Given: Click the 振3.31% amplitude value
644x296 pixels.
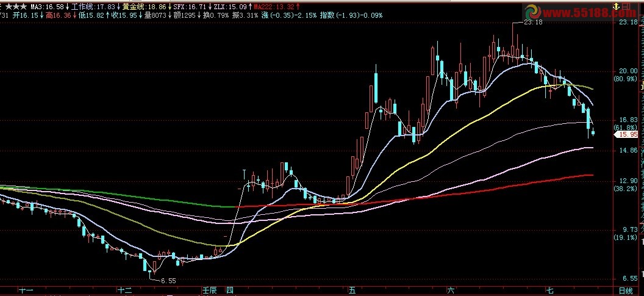Looking at the screenshot, I should tap(245, 15).
